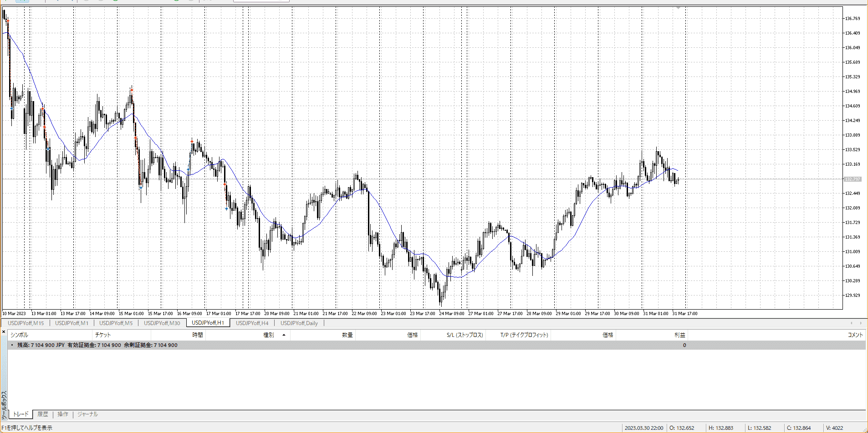Switch to the 操作 tab in toolbox

coord(63,414)
